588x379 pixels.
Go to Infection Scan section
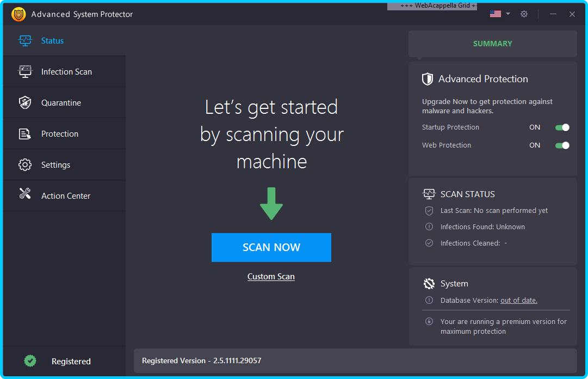[65, 72]
